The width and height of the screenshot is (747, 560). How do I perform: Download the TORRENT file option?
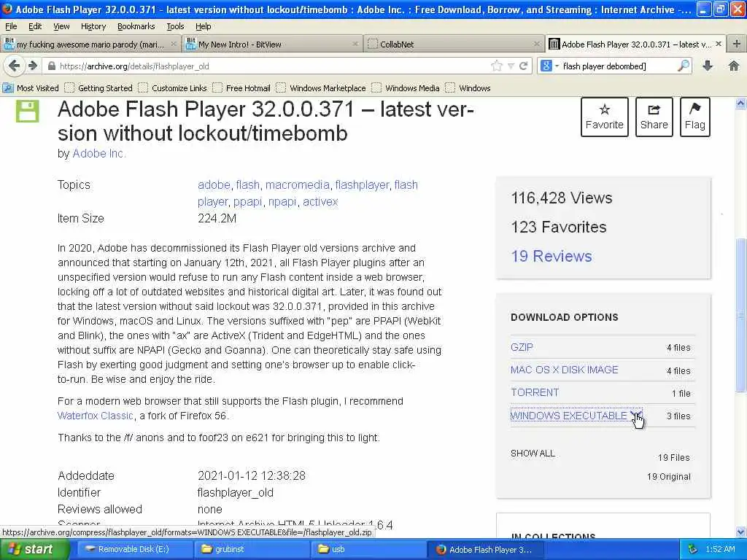click(535, 393)
